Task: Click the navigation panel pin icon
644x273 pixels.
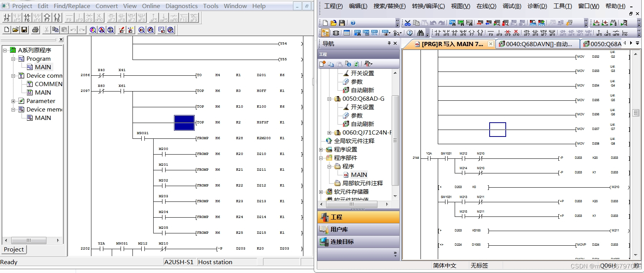Action: tap(389, 43)
